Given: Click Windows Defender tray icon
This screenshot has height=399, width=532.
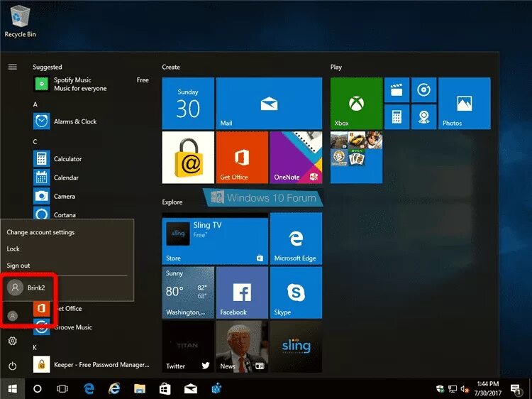Looking at the screenshot, I should (440, 389).
